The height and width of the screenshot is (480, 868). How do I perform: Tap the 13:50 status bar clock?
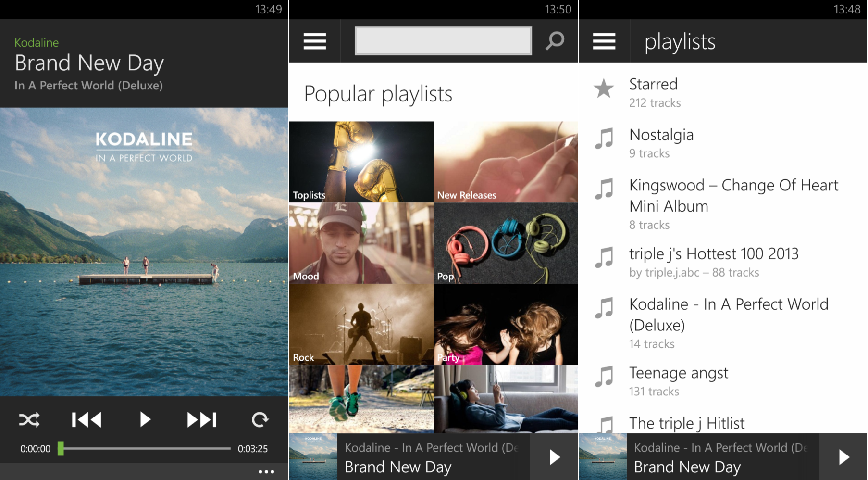point(558,10)
